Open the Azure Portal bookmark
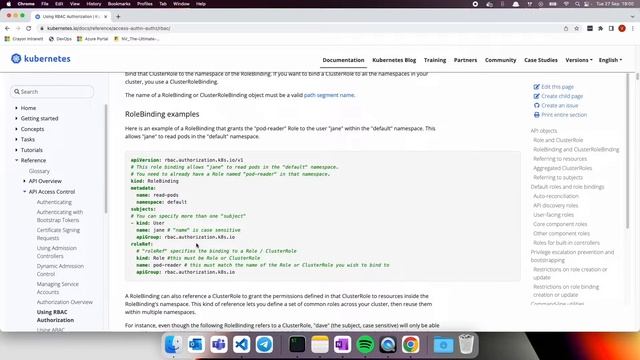 (93, 39)
